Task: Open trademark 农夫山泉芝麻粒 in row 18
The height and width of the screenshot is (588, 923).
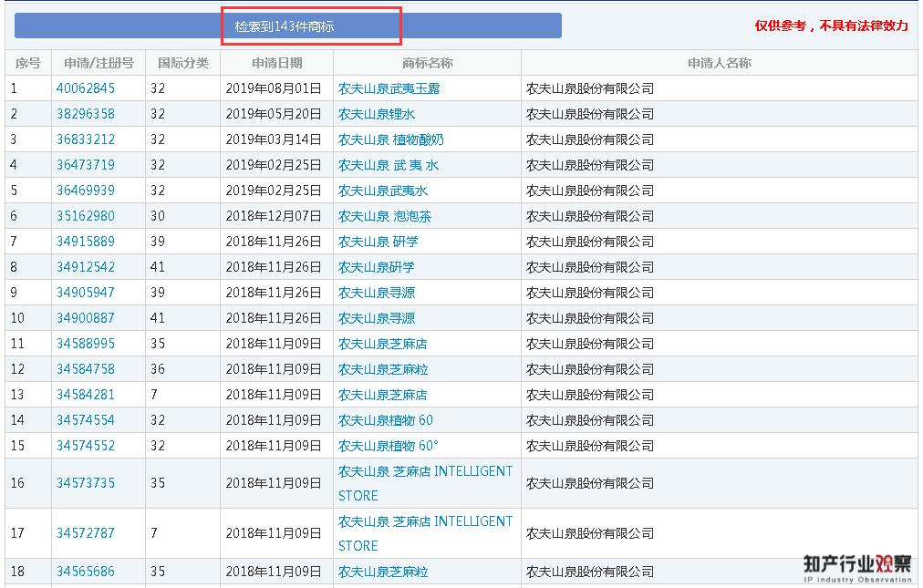Action: 383,571
